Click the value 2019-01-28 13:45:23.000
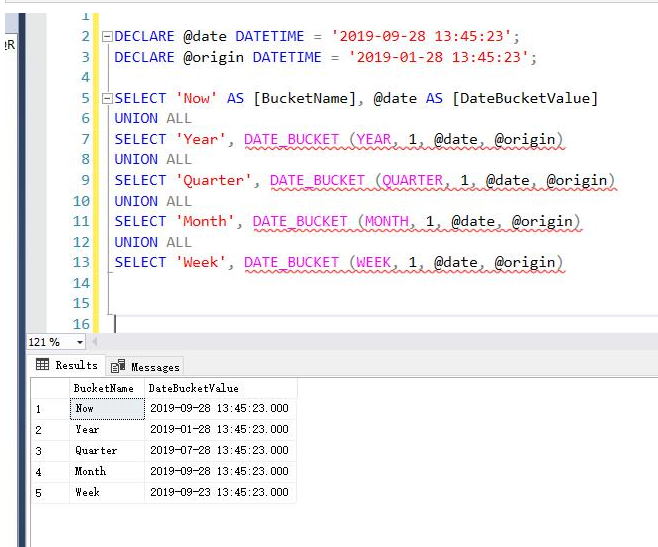The image size is (658, 547). [219, 429]
